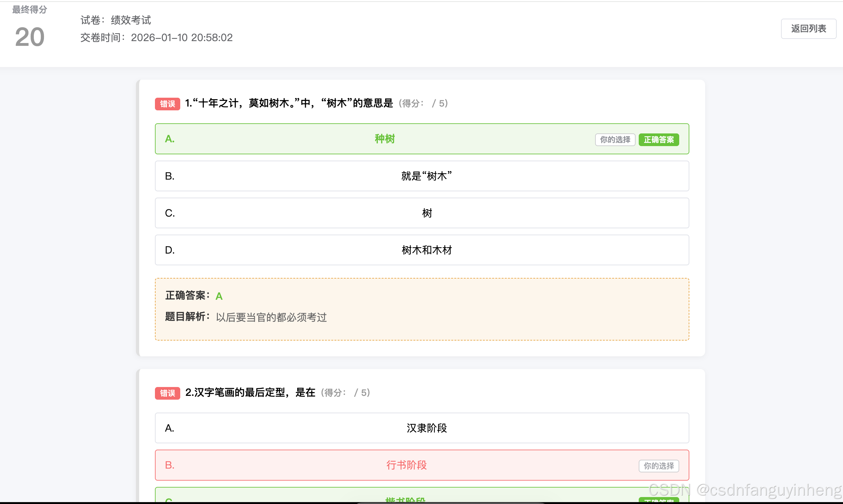Click the 题目解析 explanation text
The image size is (843, 504).
(271, 317)
